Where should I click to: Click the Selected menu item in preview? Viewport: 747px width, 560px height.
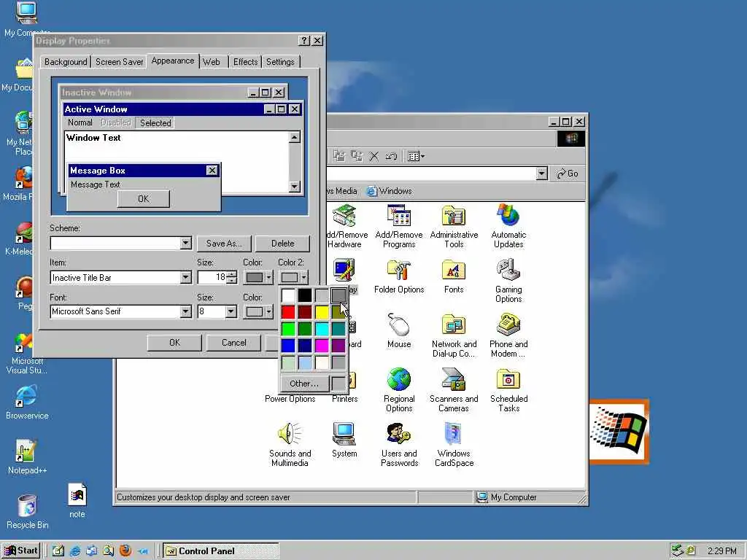(155, 122)
